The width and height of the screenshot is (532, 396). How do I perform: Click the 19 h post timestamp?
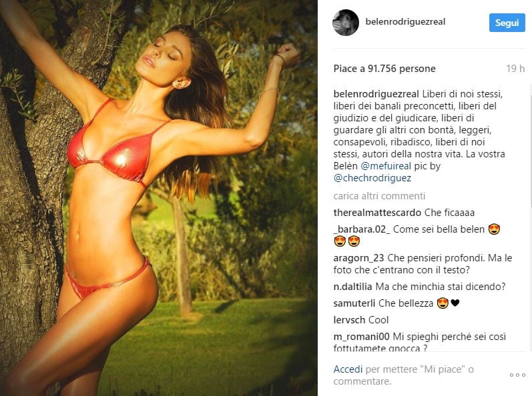pyautogui.click(x=515, y=69)
